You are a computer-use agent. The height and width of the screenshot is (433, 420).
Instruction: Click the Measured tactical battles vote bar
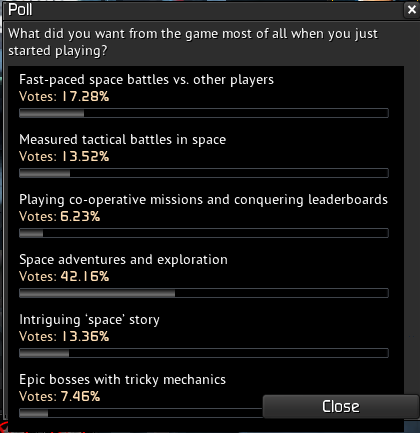coord(204,173)
